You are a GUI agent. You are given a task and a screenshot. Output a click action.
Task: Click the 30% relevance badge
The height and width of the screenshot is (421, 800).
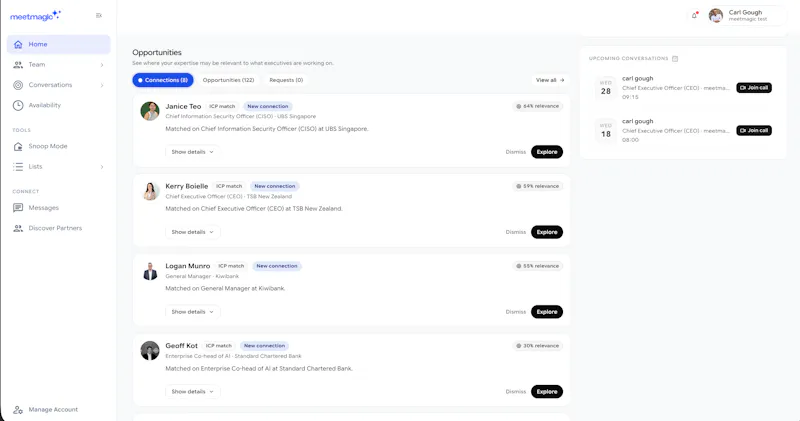(537, 346)
